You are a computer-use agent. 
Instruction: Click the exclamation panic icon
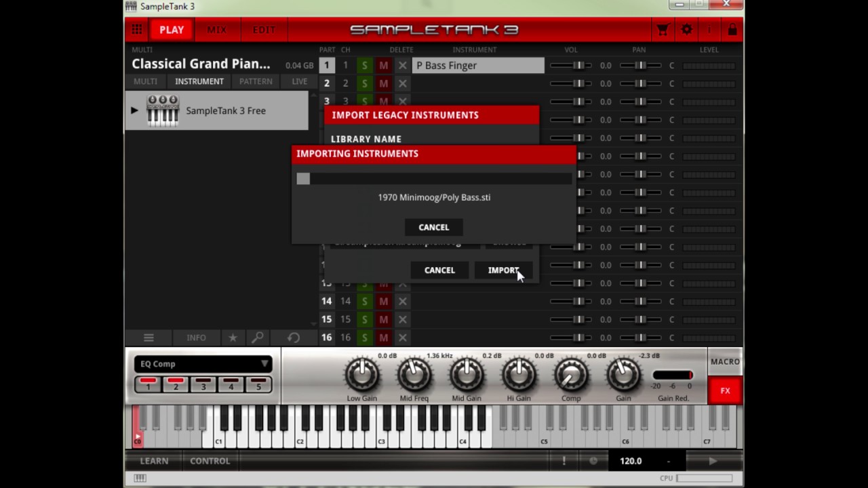click(x=564, y=461)
